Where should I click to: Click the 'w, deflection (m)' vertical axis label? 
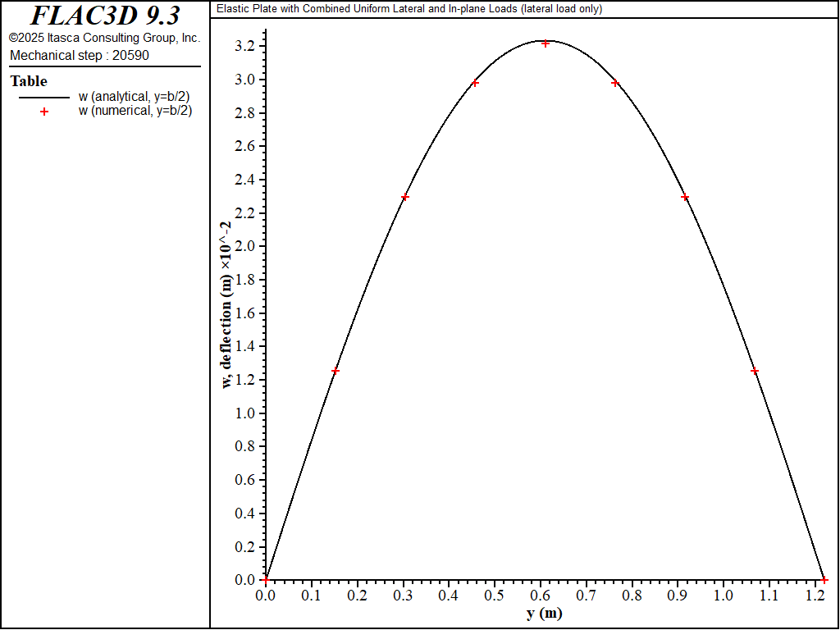click(226, 305)
